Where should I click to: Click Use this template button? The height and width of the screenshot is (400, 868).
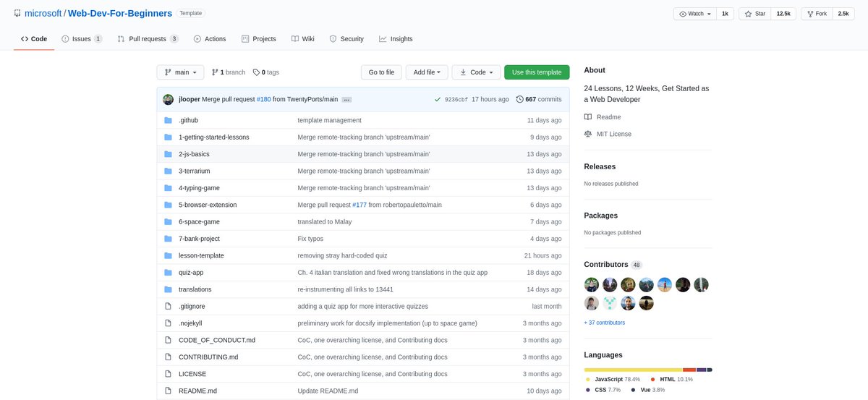[537, 72]
